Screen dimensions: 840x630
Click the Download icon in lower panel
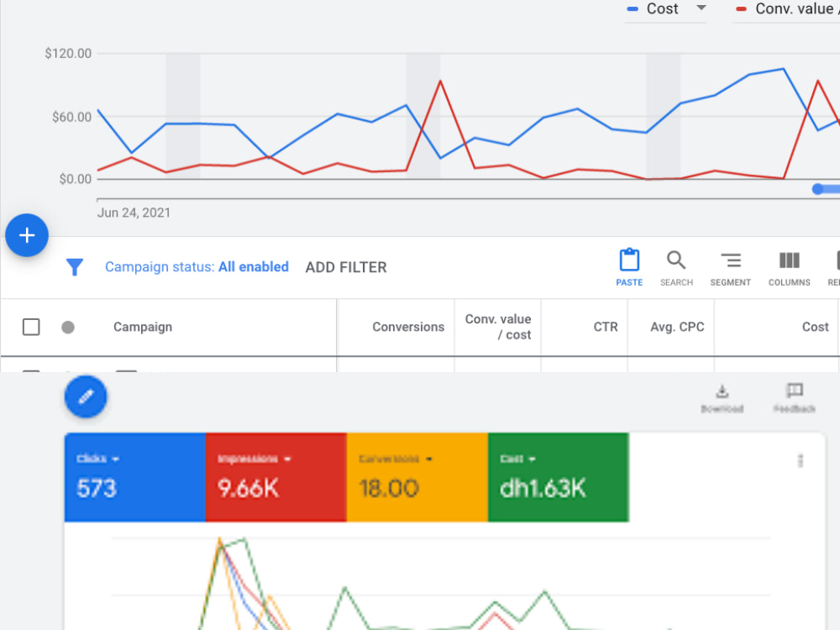coord(722,398)
